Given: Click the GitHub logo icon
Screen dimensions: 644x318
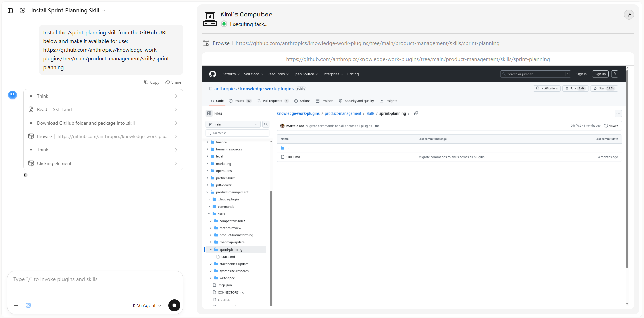Looking at the screenshot, I should tap(212, 74).
